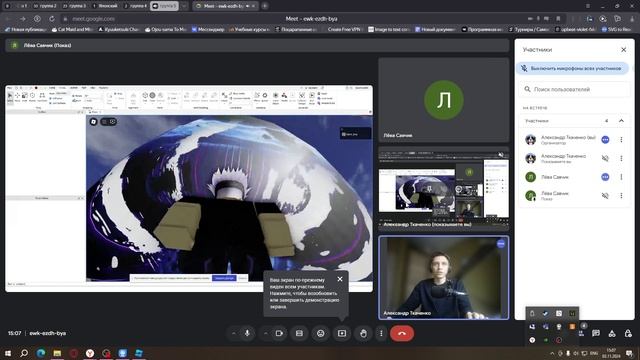This screenshot has width=640, height=360.
Task: Open options for Александр Ткаченко presentation row
Action: (621, 158)
